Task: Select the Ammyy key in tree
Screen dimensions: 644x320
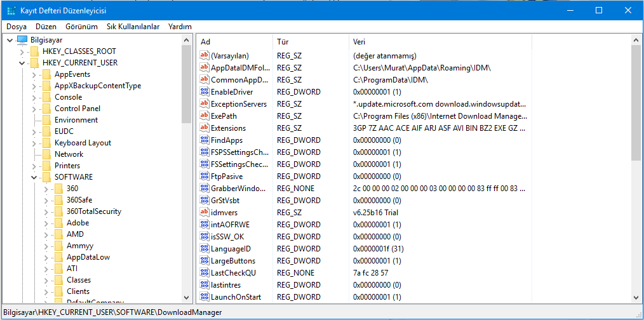Action: tap(80, 246)
